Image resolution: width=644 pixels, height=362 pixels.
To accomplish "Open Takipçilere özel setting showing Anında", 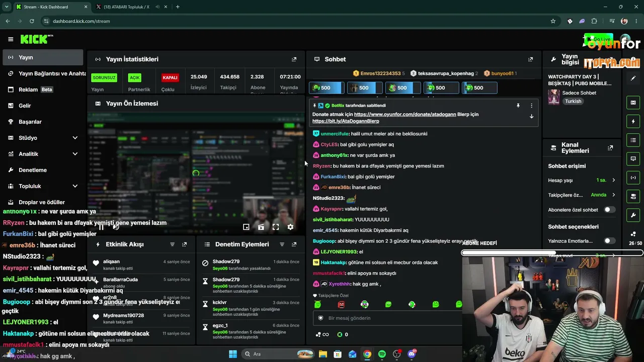I will pos(582,195).
